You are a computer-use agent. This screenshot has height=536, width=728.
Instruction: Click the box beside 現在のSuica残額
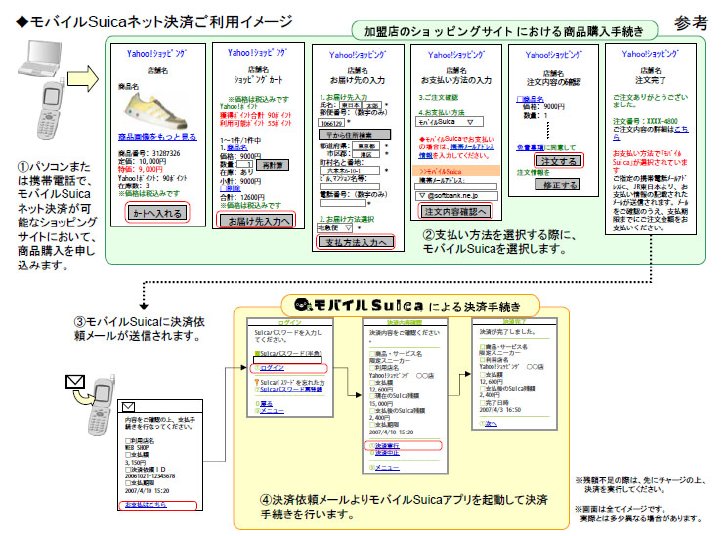372,396
